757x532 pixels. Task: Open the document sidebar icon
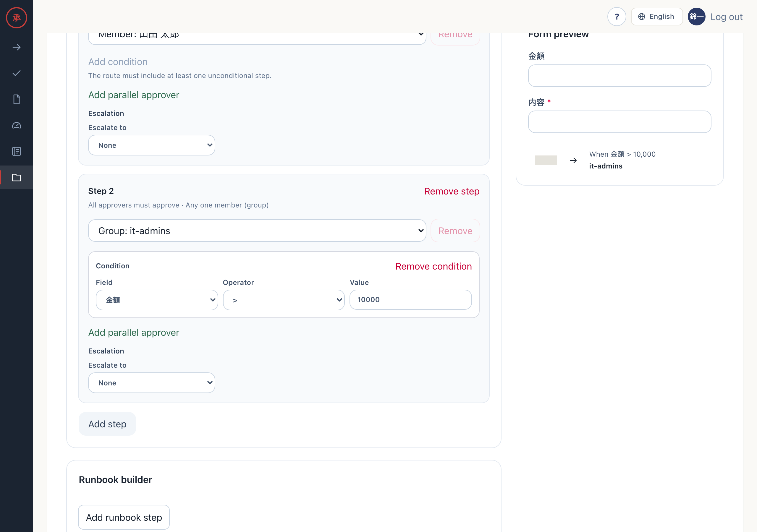(x=17, y=99)
